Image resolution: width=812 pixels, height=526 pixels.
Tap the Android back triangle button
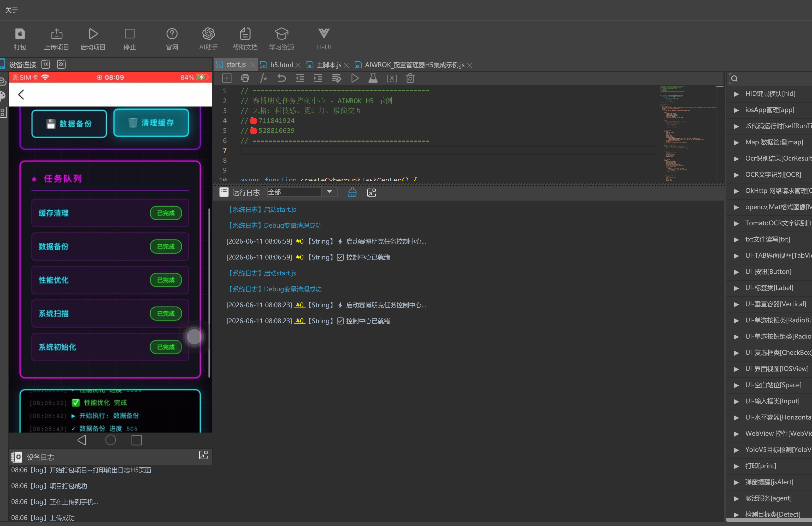[x=82, y=440]
